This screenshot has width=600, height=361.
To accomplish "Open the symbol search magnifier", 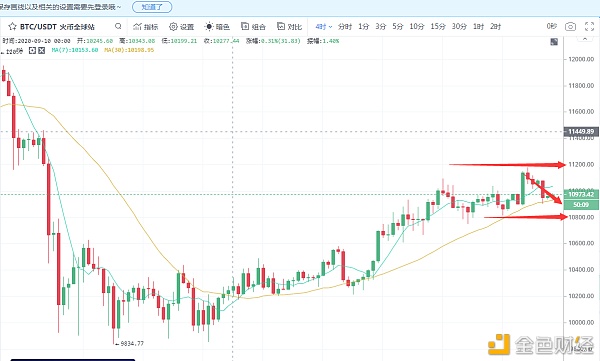I will pyautogui.click(x=118, y=26).
